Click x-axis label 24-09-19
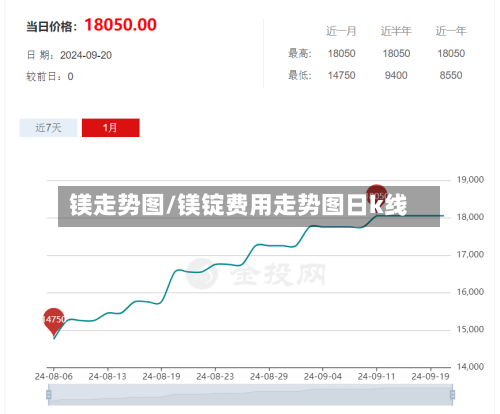Screen dimensions: 500x414 tap(430, 376)
